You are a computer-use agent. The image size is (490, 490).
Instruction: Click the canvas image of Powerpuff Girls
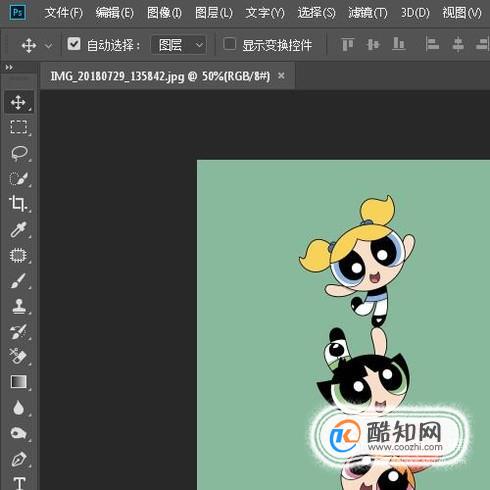343,325
